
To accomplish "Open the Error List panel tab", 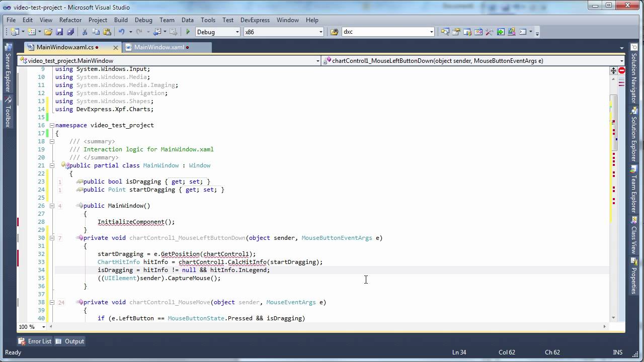I will click(35, 341).
